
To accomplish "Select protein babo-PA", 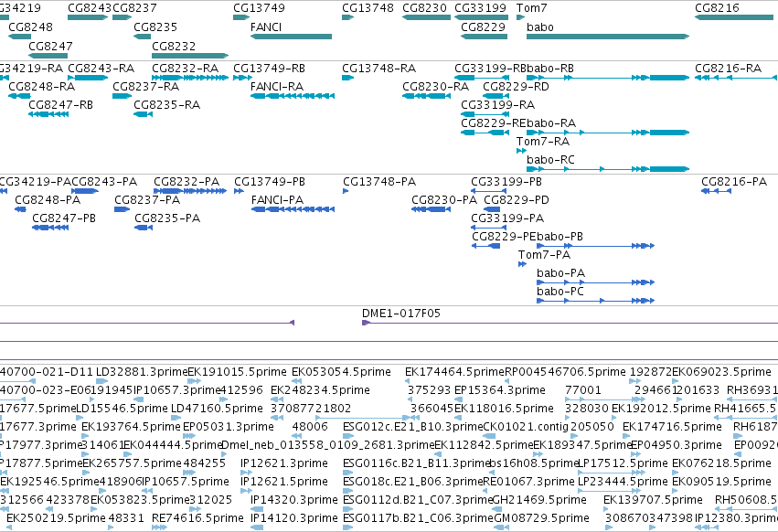I will coord(560,273).
